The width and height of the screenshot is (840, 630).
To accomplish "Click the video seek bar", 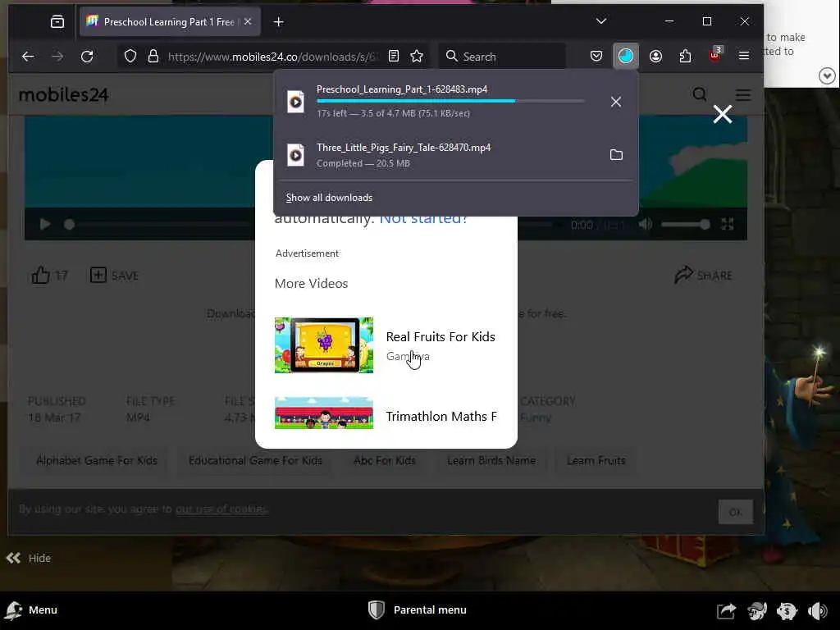I will tap(311, 225).
